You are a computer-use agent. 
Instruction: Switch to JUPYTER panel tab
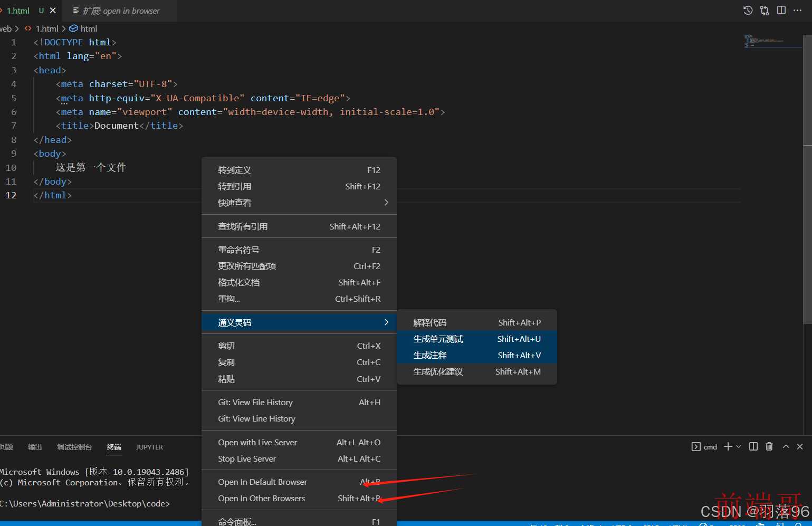coord(149,447)
